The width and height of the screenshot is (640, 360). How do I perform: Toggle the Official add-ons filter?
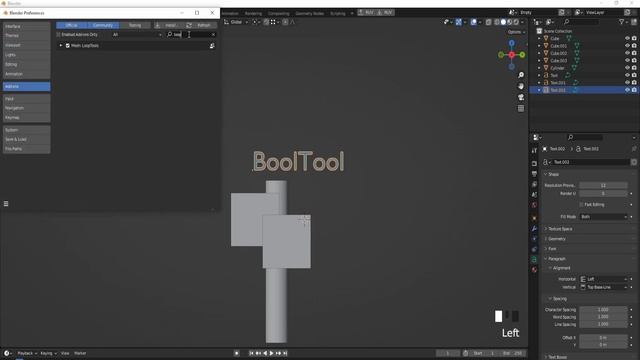pos(71,25)
